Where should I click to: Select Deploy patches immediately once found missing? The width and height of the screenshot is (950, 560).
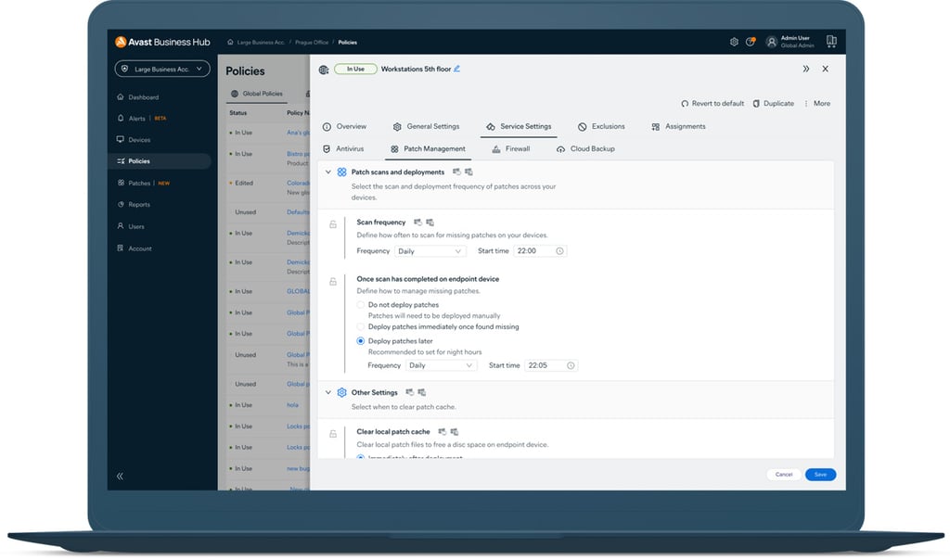(363, 326)
